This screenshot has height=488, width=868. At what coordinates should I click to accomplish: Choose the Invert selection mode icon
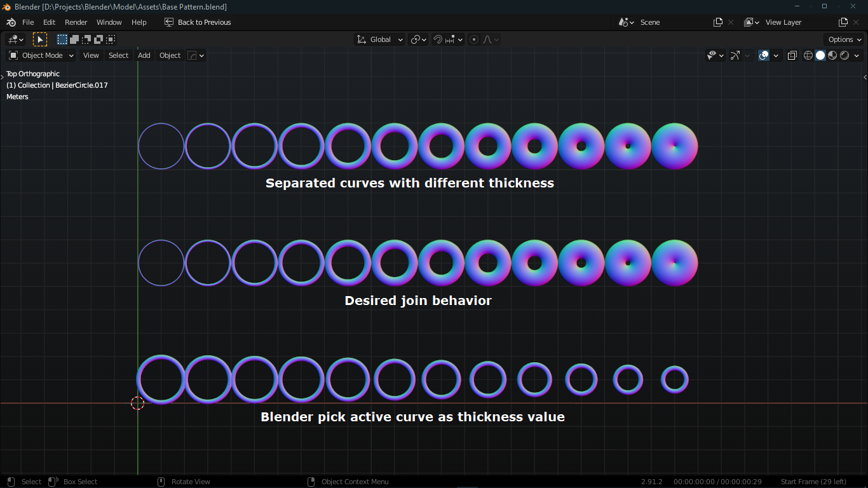98,39
